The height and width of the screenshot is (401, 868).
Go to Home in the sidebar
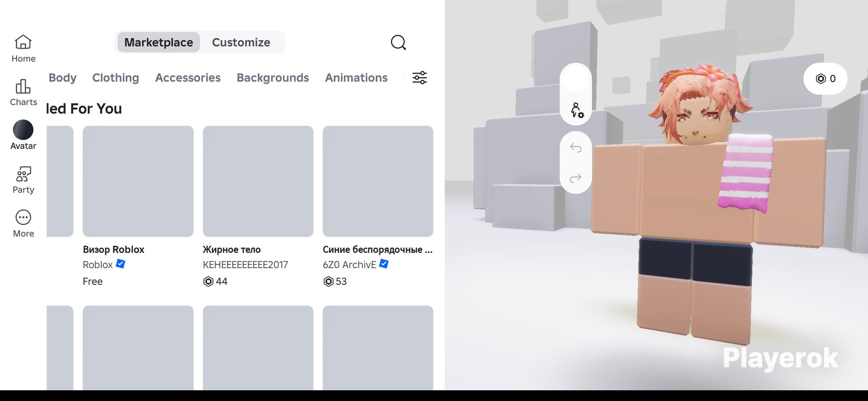pos(23,48)
